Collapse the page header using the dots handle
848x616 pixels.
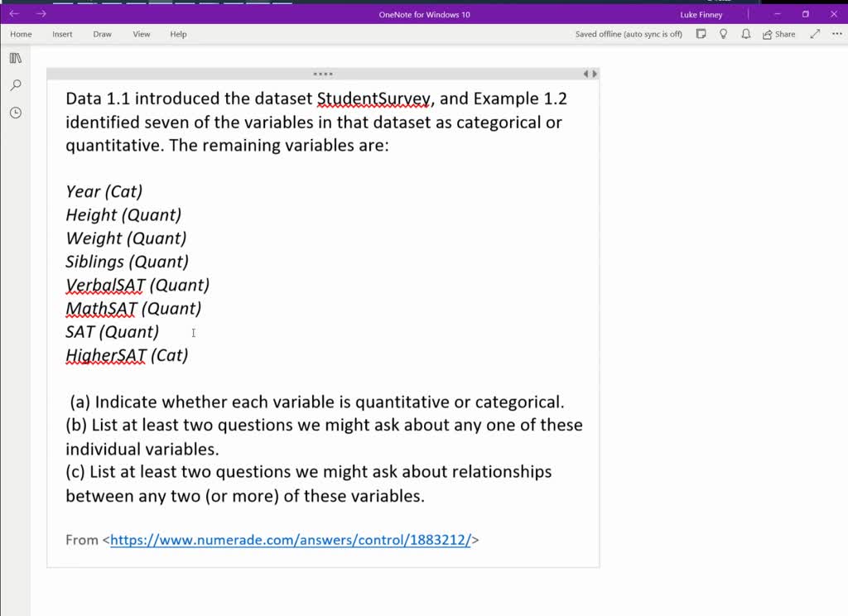point(322,74)
